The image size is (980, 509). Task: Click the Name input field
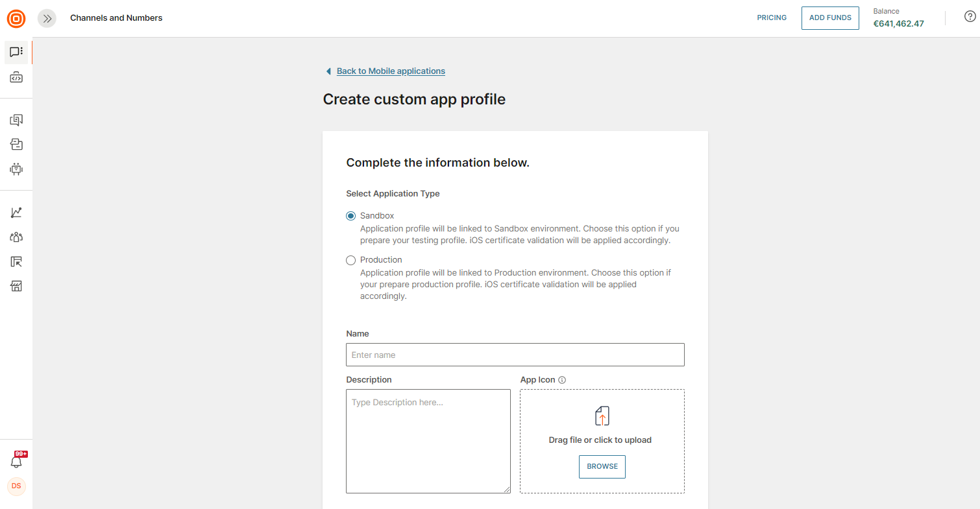click(515, 355)
